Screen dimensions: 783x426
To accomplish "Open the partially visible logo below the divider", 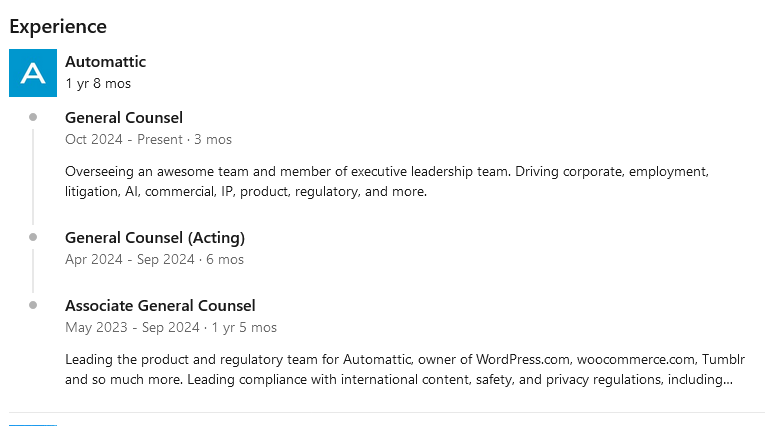I will [33, 425].
